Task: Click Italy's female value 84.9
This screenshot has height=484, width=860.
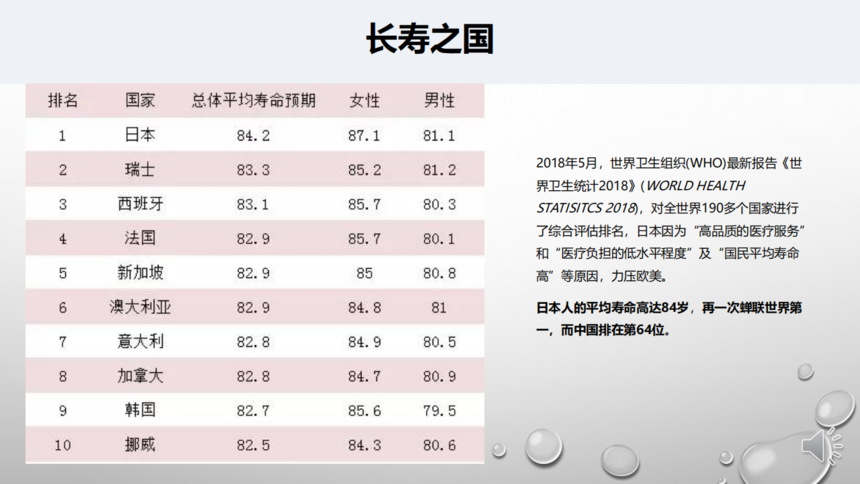Action: point(364,342)
